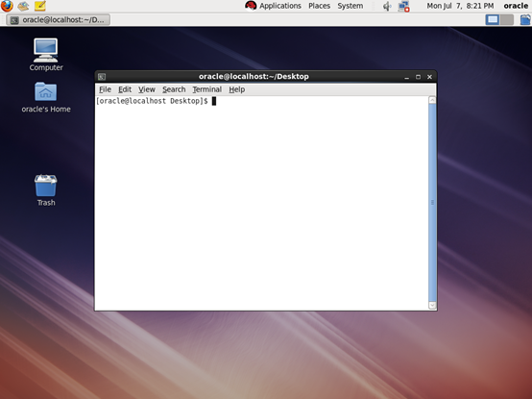The width and height of the screenshot is (532, 399).
Task: Open the System menu
Action: tap(351, 6)
